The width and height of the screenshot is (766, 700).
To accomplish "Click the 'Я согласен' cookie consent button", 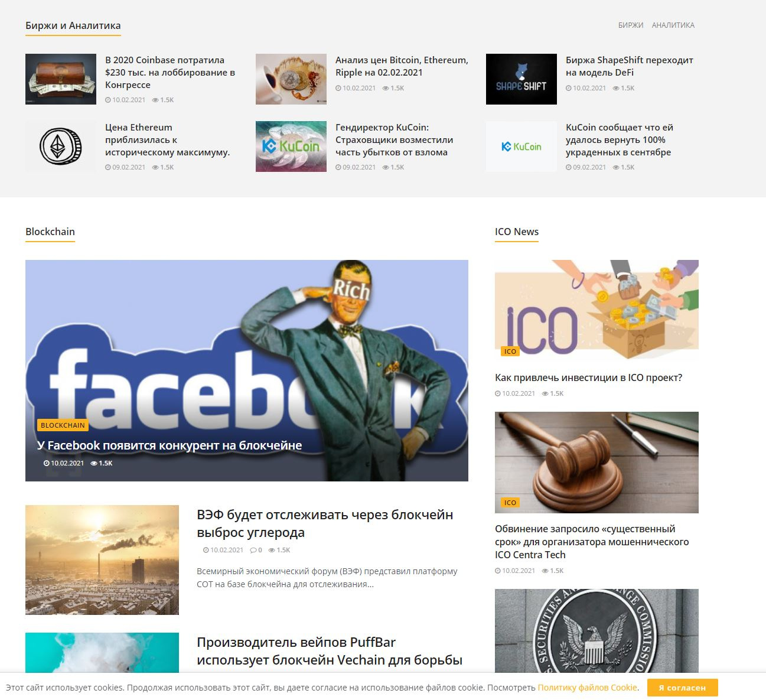I will pos(682,688).
